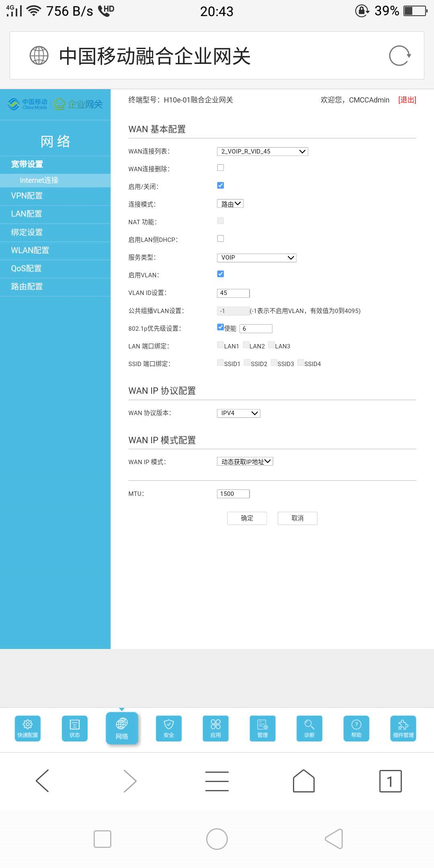Enable the 启用LAN侧DHCP checkbox
This screenshot has height=868, width=434.
click(221, 239)
